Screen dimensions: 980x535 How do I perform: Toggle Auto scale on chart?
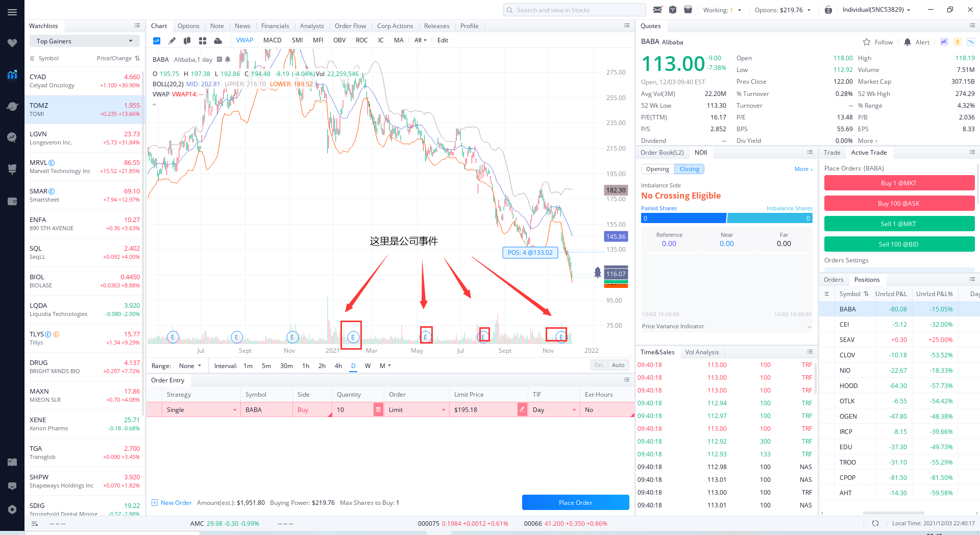click(x=618, y=365)
